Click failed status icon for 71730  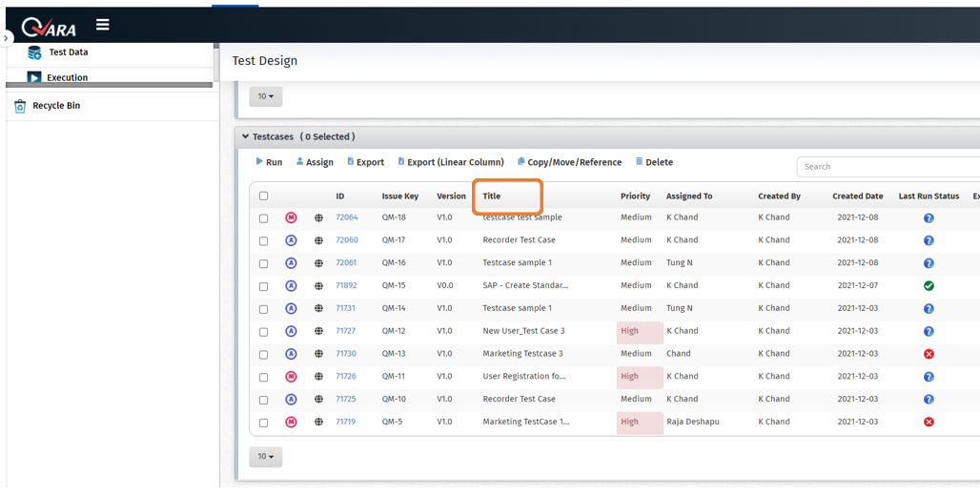929,354
